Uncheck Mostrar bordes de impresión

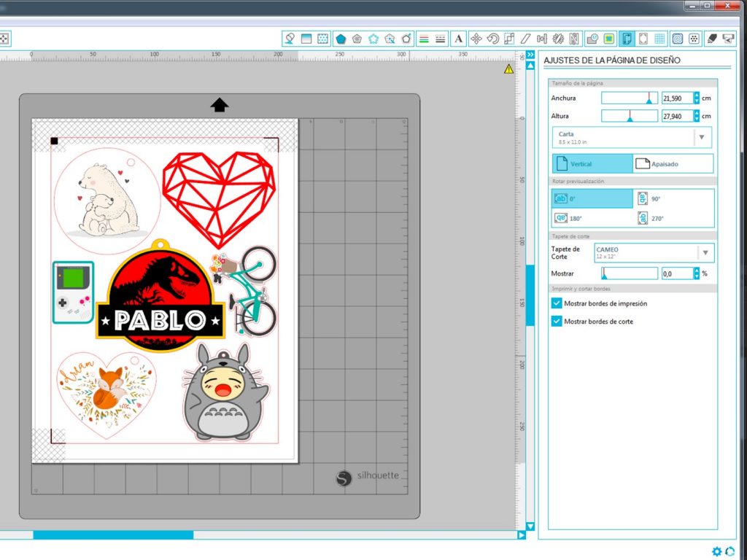pyautogui.click(x=557, y=303)
